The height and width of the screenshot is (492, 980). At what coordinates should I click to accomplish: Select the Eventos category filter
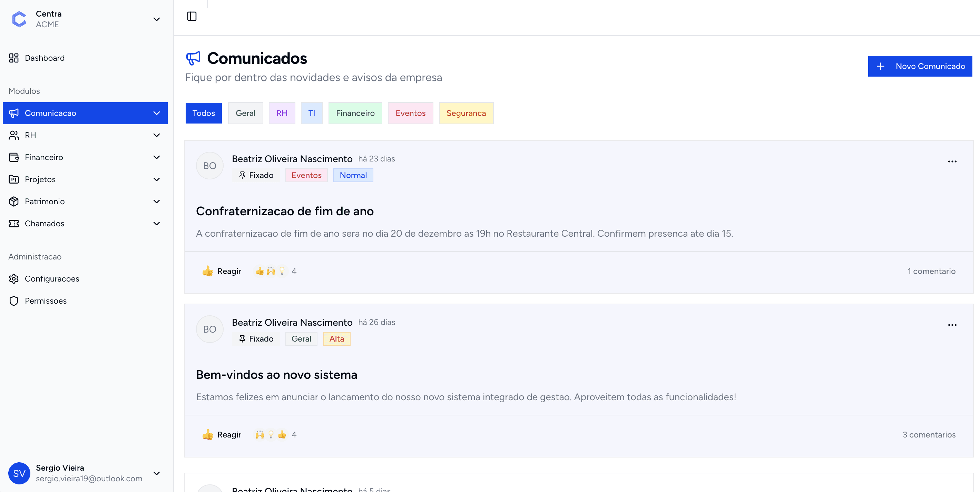coord(410,113)
